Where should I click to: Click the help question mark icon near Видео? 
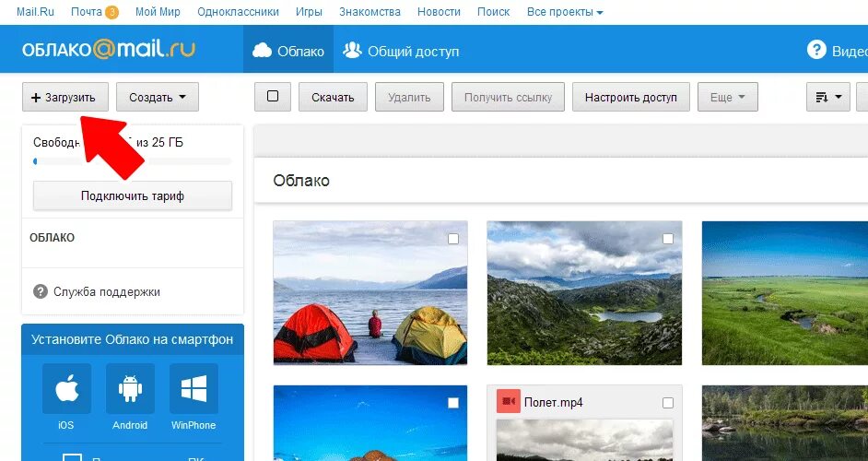816,50
